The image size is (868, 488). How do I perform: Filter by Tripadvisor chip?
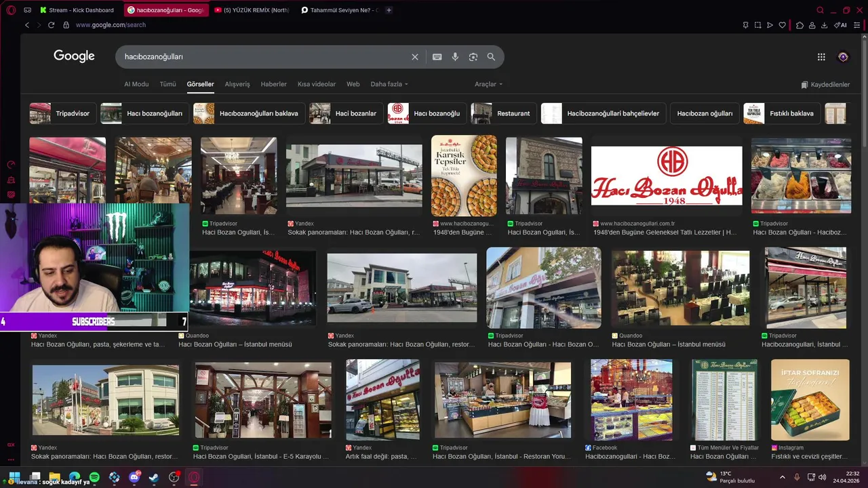click(x=62, y=113)
